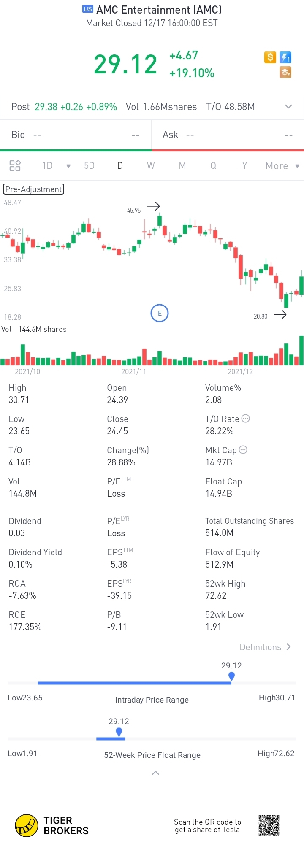Tap the orange dollar sign badge
304x868 pixels.
click(270, 57)
